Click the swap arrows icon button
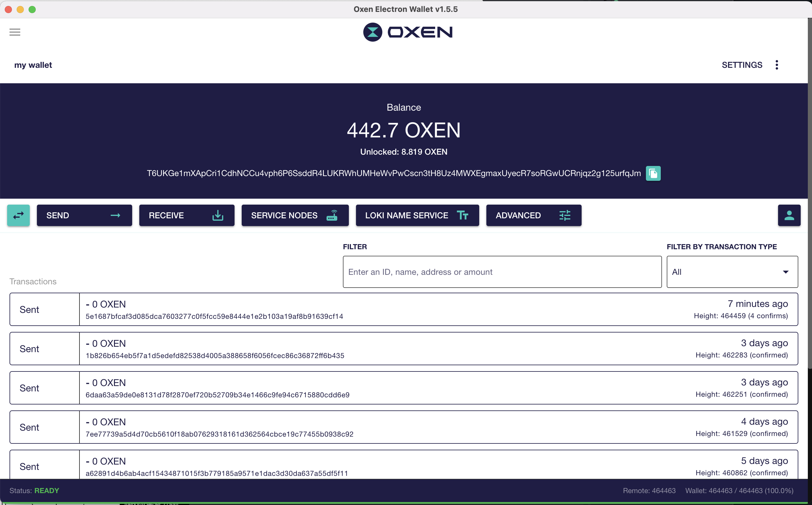This screenshot has height=505, width=812. click(18, 215)
